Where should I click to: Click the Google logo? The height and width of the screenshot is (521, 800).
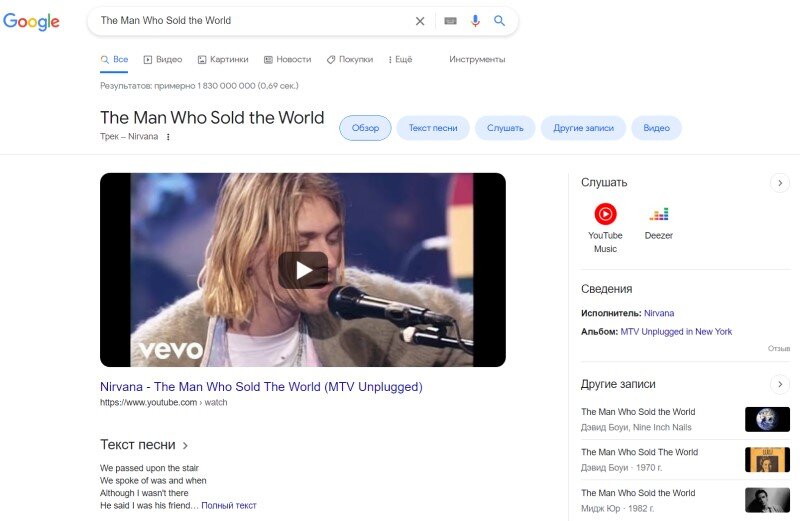click(31, 21)
